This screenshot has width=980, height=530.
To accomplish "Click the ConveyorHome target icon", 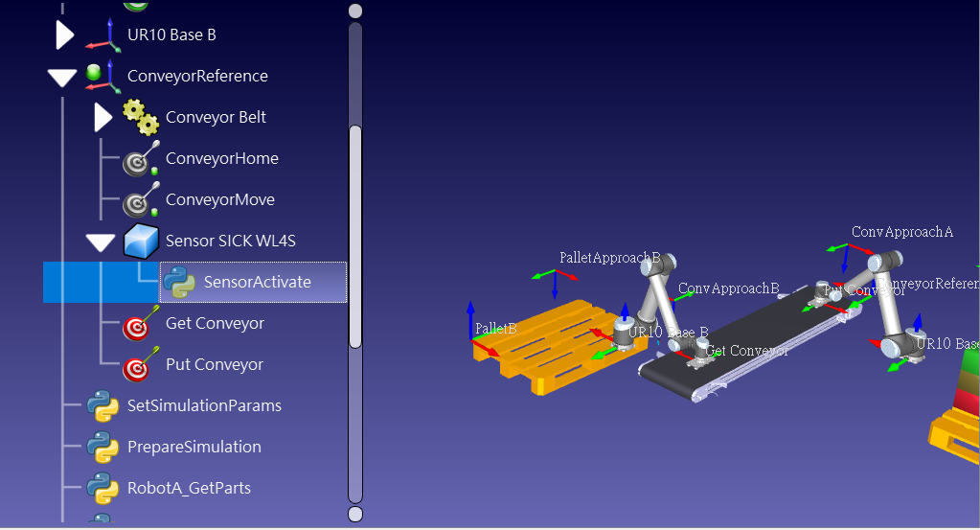I will pyautogui.click(x=140, y=159).
